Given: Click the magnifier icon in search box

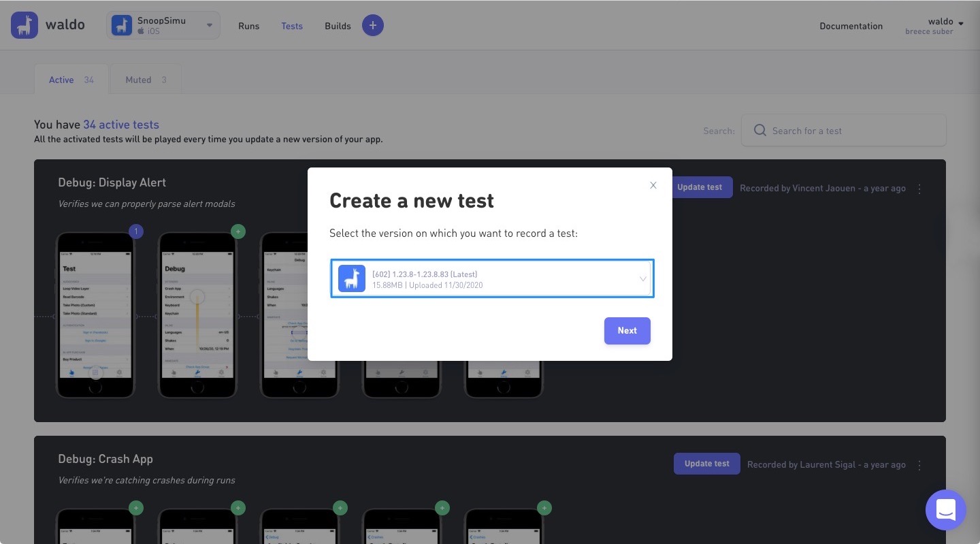Looking at the screenshot, I should pyautogui.click(x=759, y=130).
